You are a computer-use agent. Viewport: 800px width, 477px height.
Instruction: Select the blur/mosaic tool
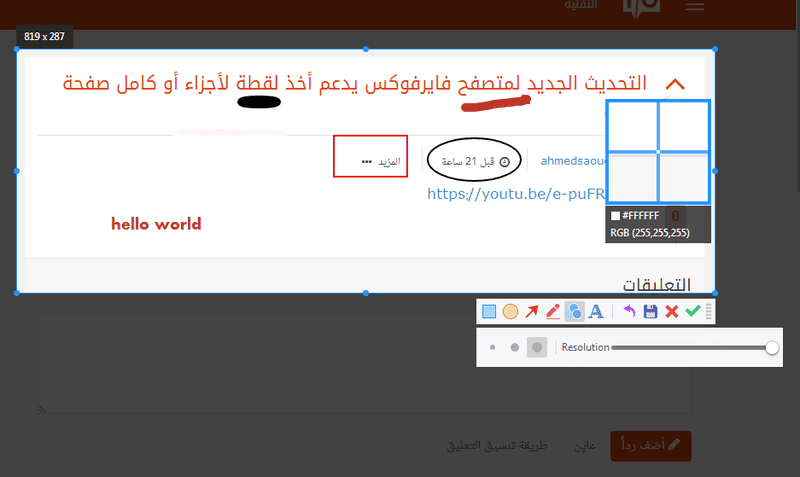point(574,311)
